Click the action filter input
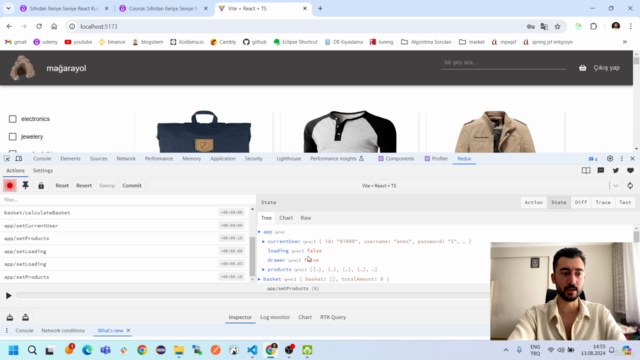 pyautogui.click(x=127, y=200)
